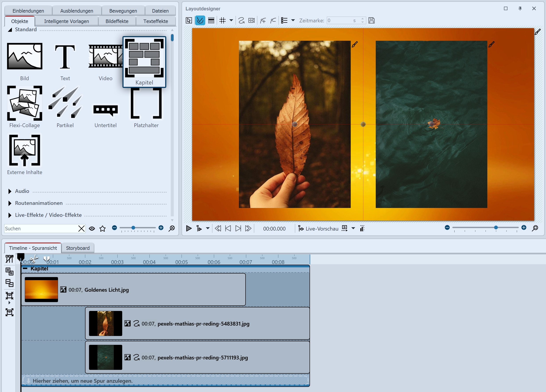
Task: Select the Untertitel object icon
Action: [x=105, y=110]
